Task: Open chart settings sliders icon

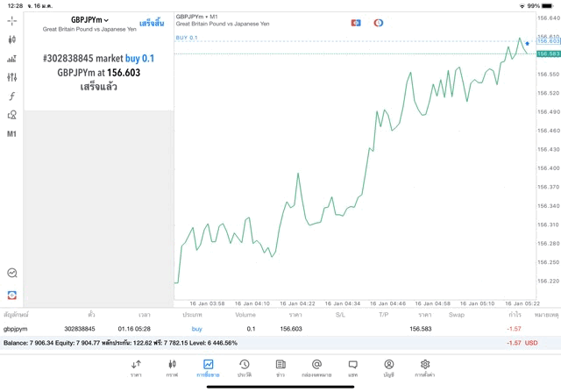Action: 12,77
